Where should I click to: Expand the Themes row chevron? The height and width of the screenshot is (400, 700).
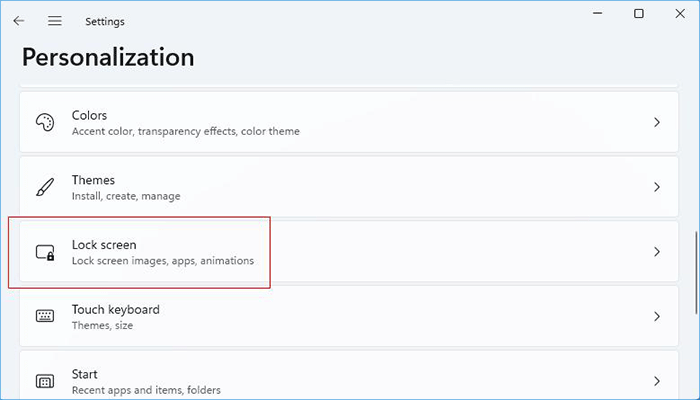coord(657,187)
